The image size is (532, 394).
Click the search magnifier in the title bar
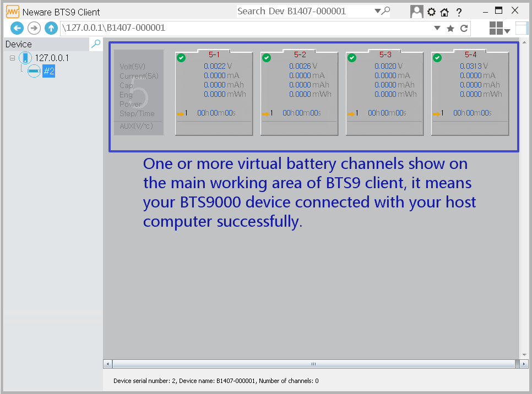point(386,11)
